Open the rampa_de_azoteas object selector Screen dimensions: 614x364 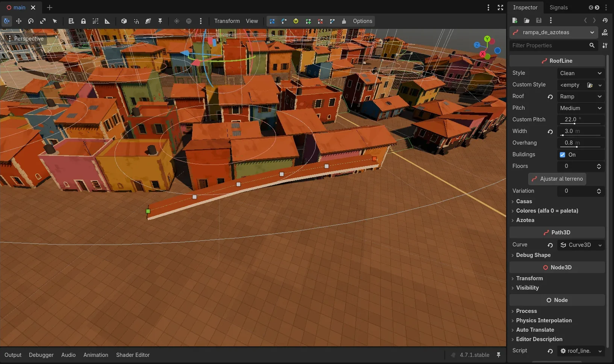[x=553, y=32]
